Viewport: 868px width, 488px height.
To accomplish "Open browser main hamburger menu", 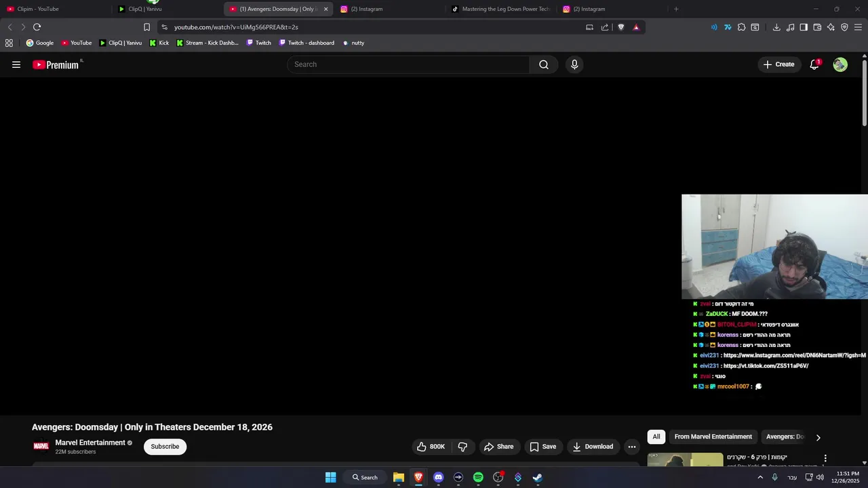I will tap(858, 27).
